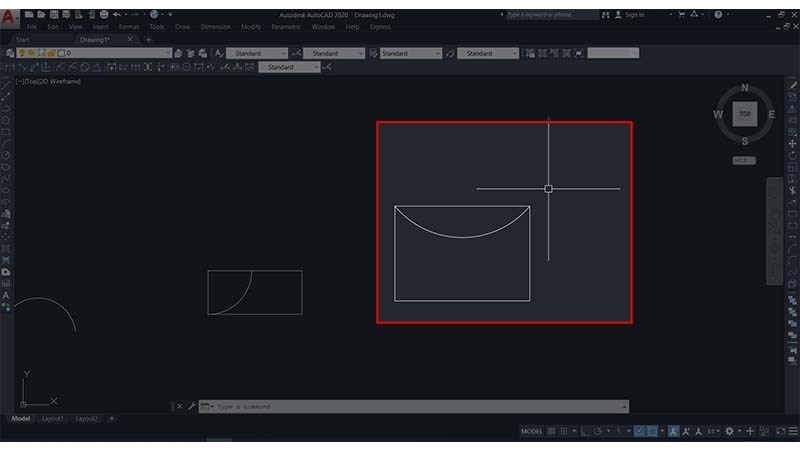Click the Make Object's Layer Current icon

point(178,53)
